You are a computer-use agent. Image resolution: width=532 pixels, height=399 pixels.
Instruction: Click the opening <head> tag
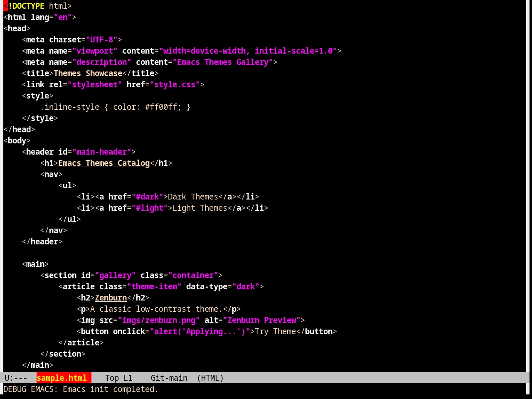coord(17,28)
